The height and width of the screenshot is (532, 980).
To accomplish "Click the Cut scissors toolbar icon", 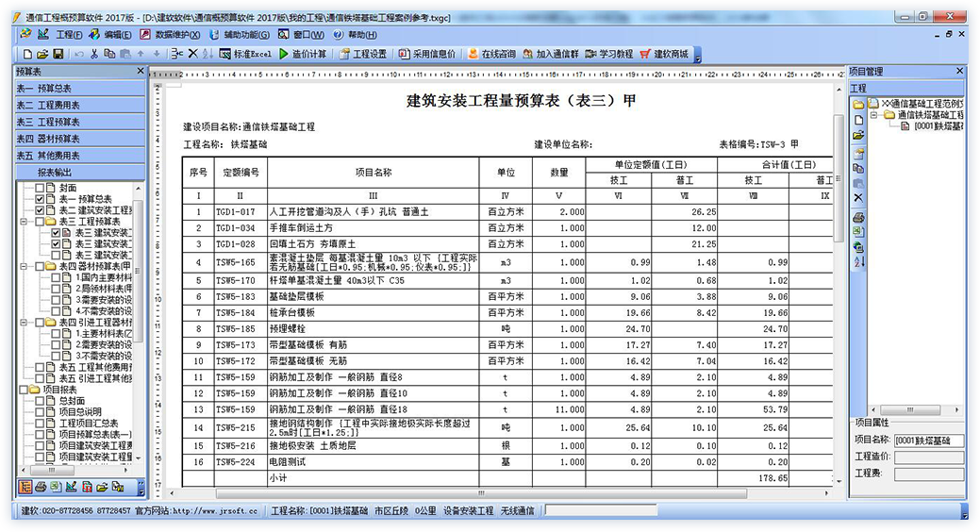I will [94, 55].
